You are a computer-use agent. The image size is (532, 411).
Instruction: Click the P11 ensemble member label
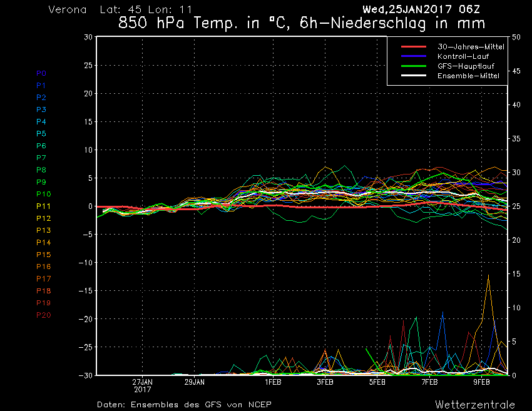point(43,206)
